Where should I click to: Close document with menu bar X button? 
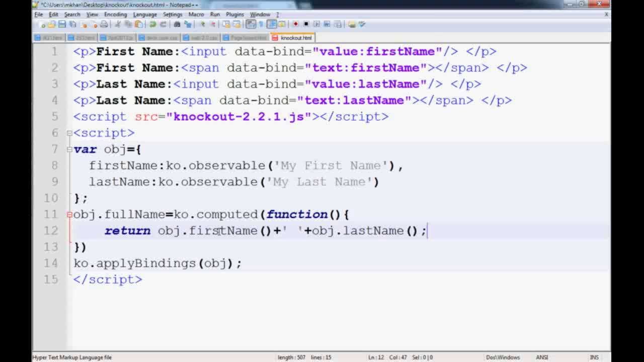click(x=606, y=15)
